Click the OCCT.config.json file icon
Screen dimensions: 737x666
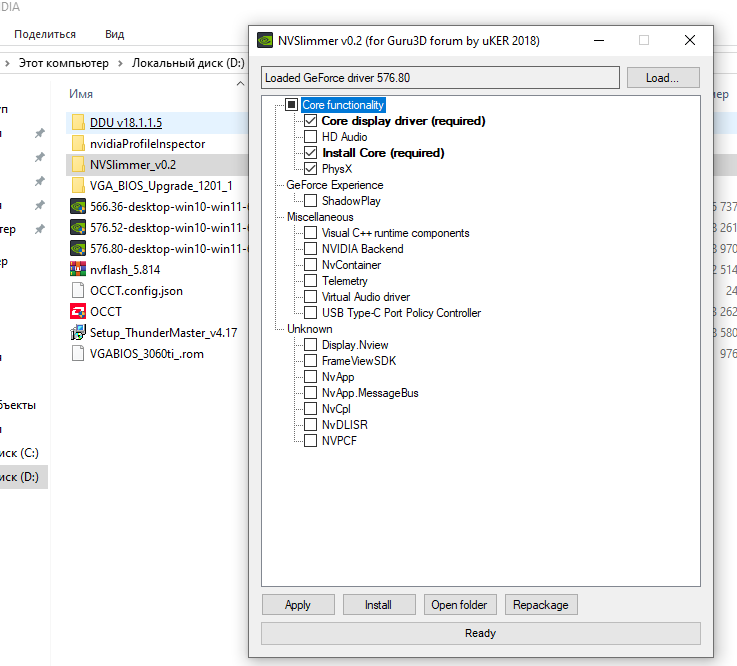[78, 290]
